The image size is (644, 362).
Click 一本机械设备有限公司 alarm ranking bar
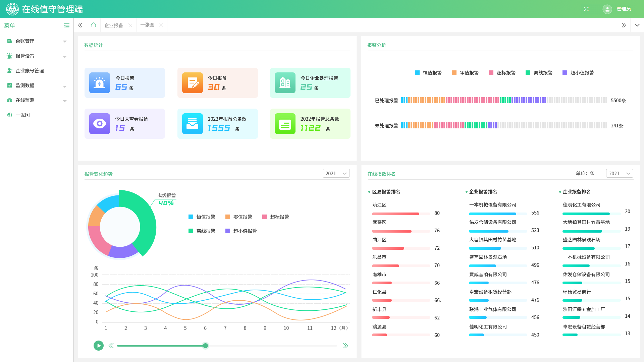498,214
